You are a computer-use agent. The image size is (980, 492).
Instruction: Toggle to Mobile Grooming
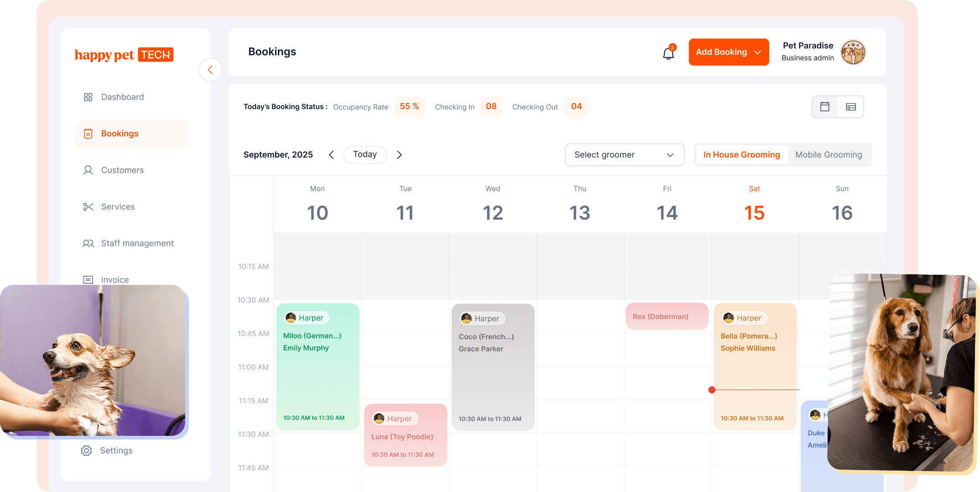829,155
